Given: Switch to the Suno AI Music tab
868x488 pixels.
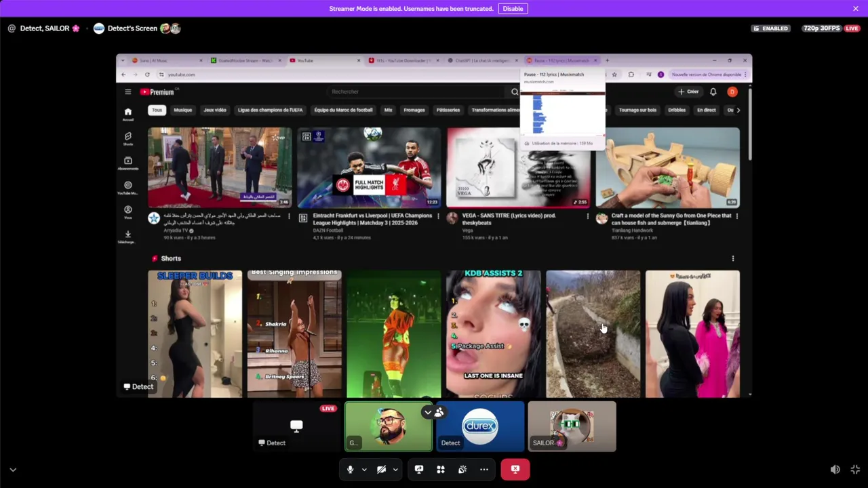Looking at the screenshot, I should (x=167, y=60).
